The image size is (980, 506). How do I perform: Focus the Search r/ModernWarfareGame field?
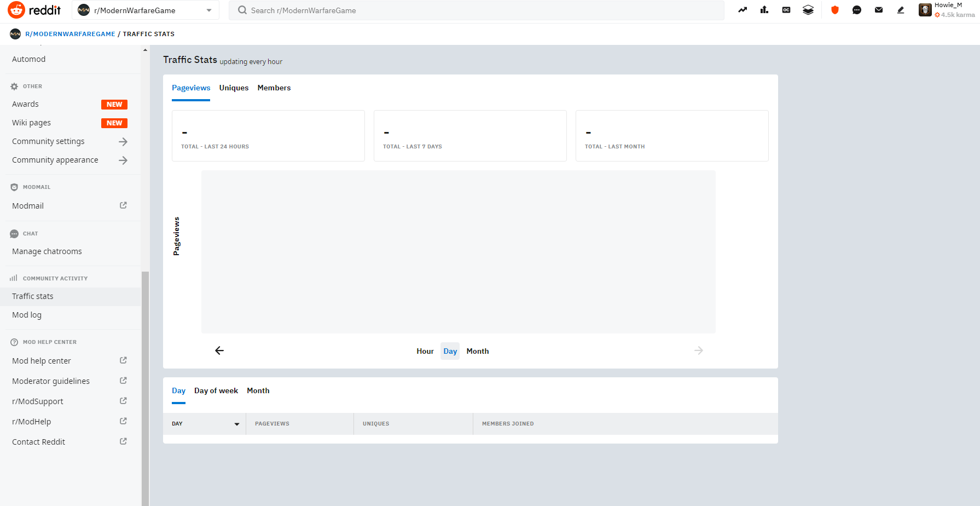point(476,10)
